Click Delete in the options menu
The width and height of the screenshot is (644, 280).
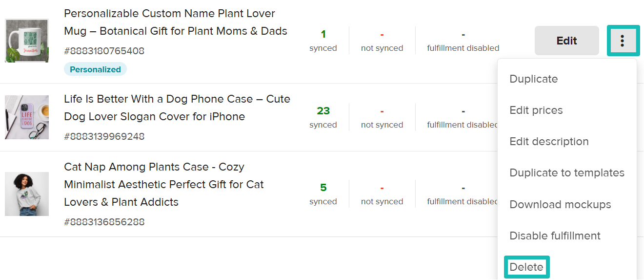(526, 267)
